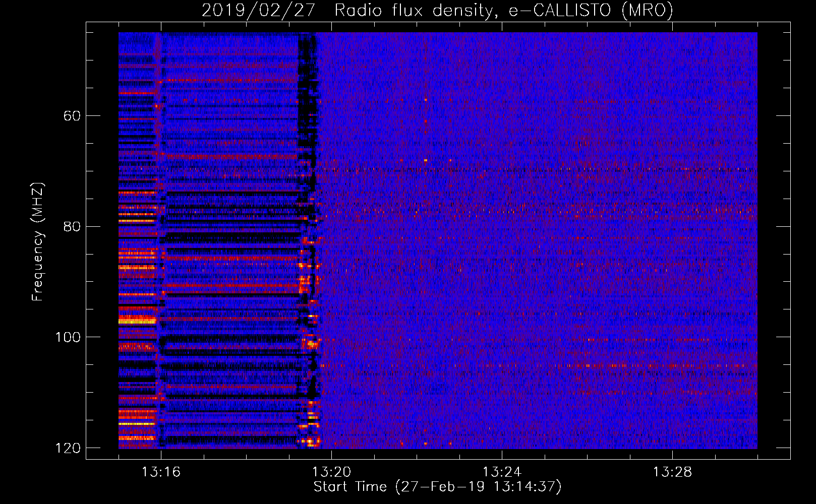Click the 13:16 time tick label
This screenshot has height=504, width=816.
[x=161, y=472]
